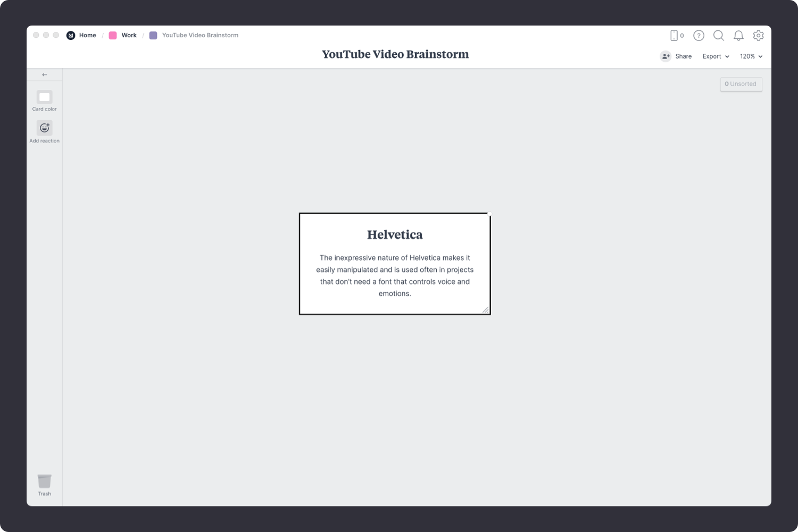Open the 0 Unsorted button

[x=741, y=84]
